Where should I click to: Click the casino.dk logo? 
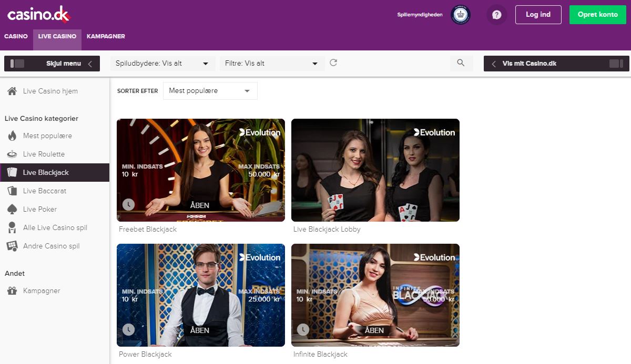click(x=38, y=15)
